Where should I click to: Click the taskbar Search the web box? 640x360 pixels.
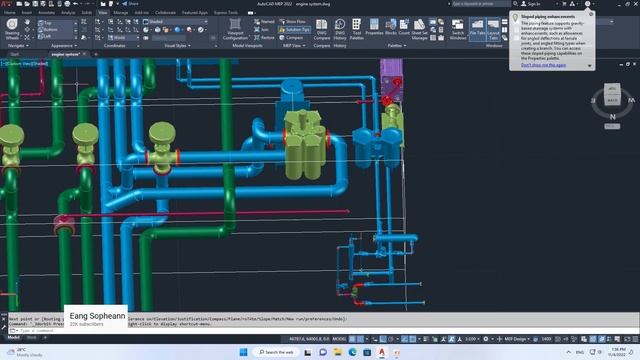(276, 352)
